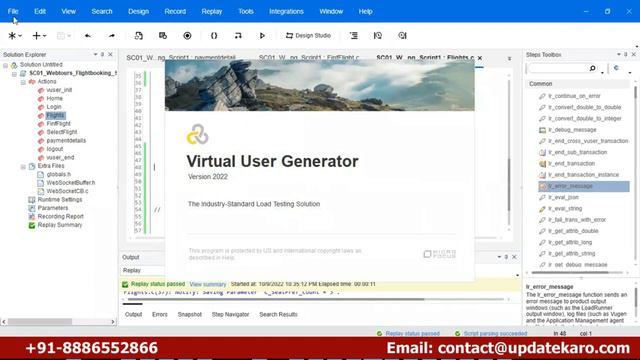The width and height of the screenshot is (640, 360).
Task: Click the Undo arrow in the toolbar
Action: pyautogui.click(x=87, y=36)
